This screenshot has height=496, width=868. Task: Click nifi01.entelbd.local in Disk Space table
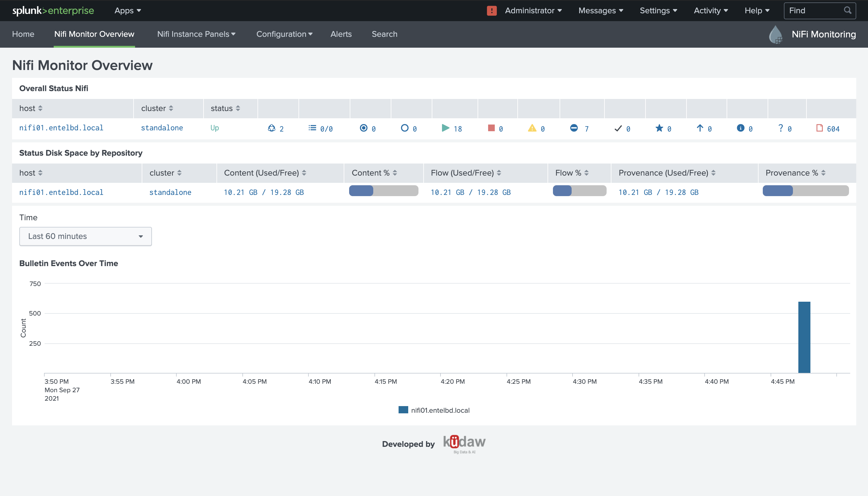(x=61, y=192)
